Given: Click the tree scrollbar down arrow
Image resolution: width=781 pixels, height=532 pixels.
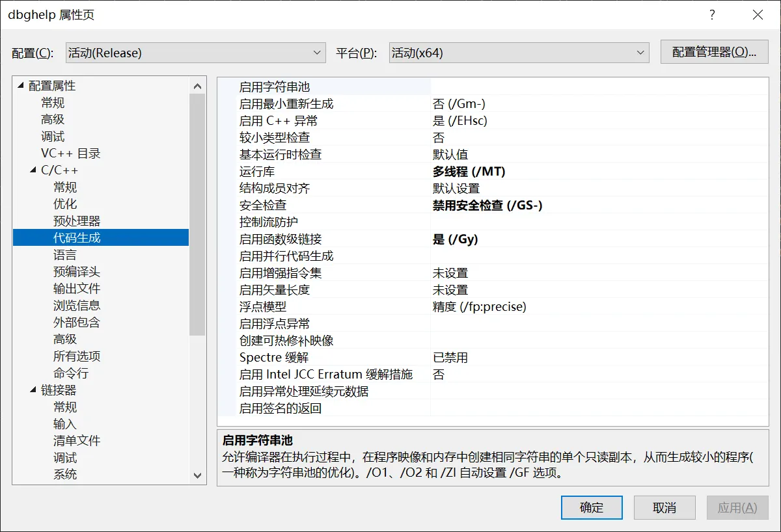Looking at the screenshot, I should (198, 476).
